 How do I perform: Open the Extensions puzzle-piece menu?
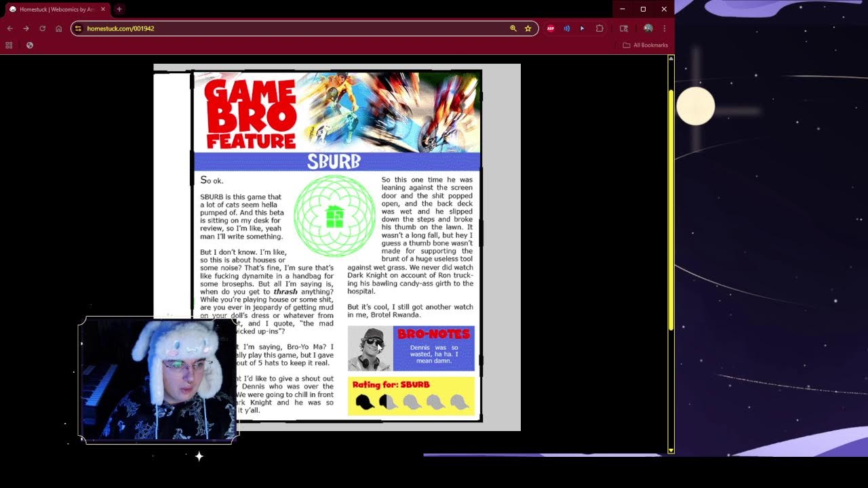(599, 28)
